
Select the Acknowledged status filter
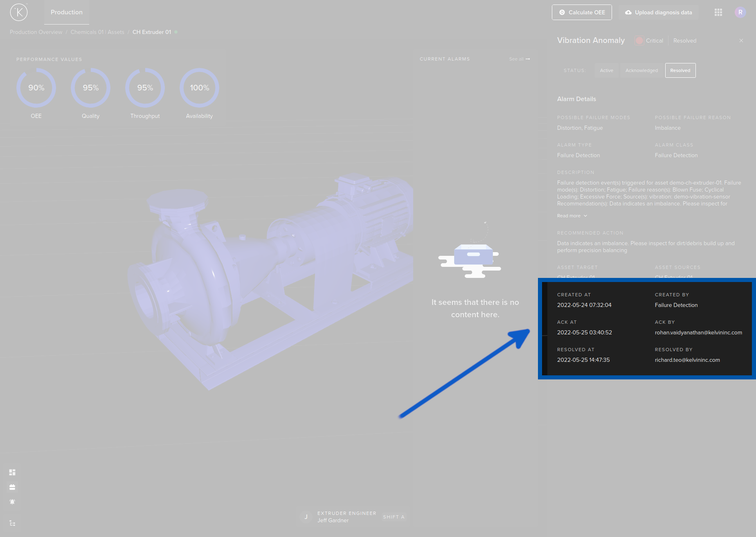pyautogui.click(x=641, y=70)
